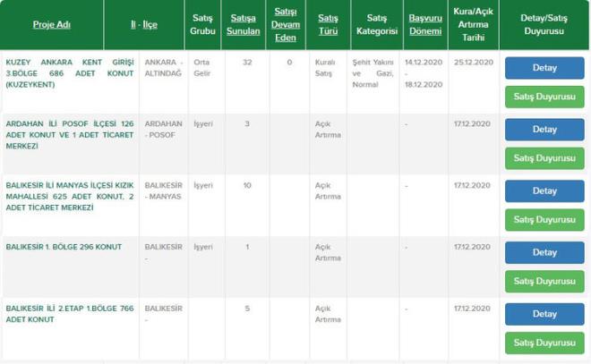Open Satış Duyurusu for Kuzey Ankara project
The image size is (591, 364).
[x=544, y=97]
